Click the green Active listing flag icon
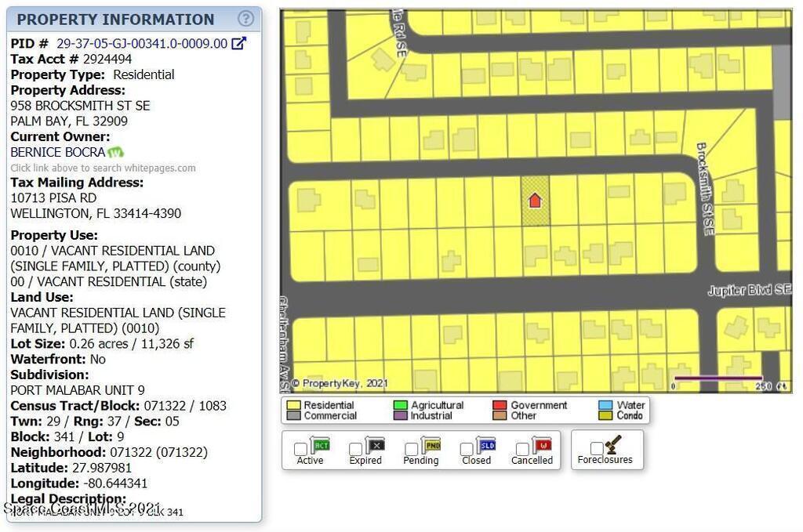 coord(319,446)
